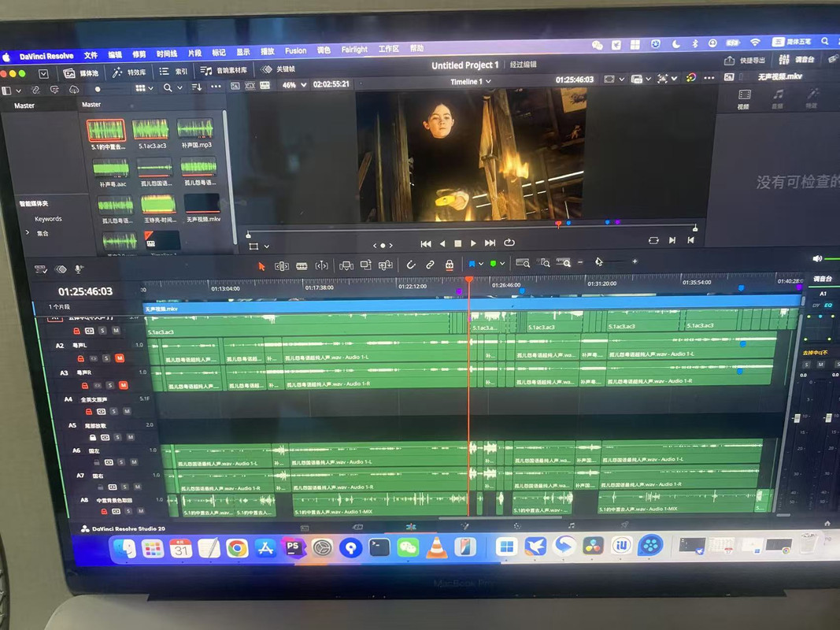
Task: Solo track A4 全英文原声
Action: [x=113, y=411]
